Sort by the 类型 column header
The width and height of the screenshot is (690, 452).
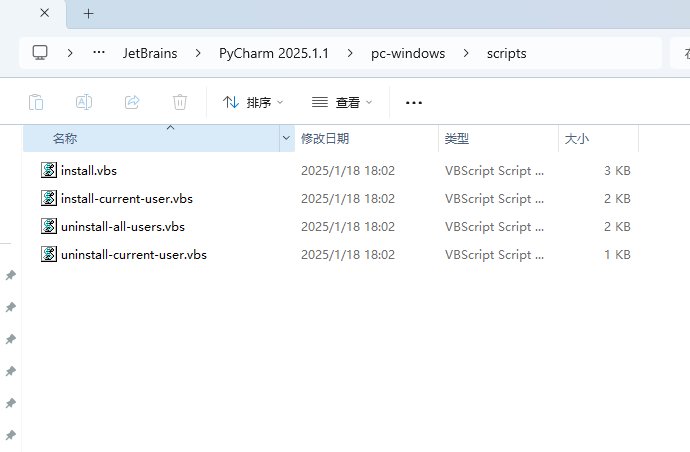[x=499, y=139]
